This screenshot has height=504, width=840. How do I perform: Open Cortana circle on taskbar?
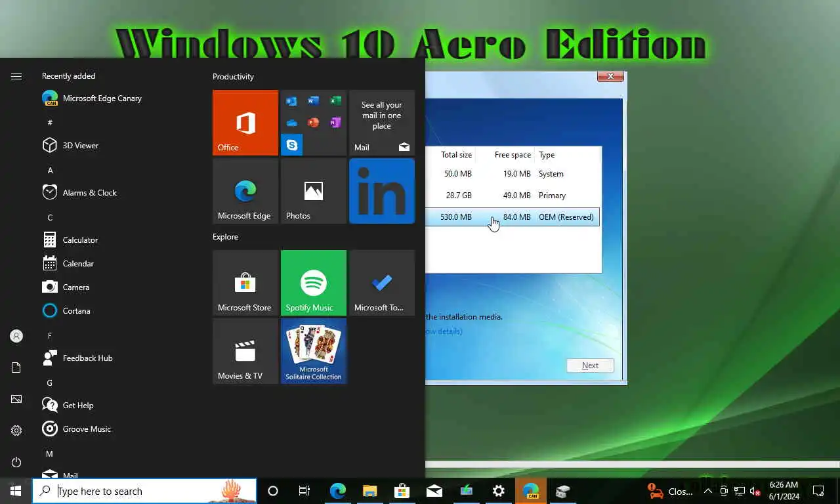(273, 491)
